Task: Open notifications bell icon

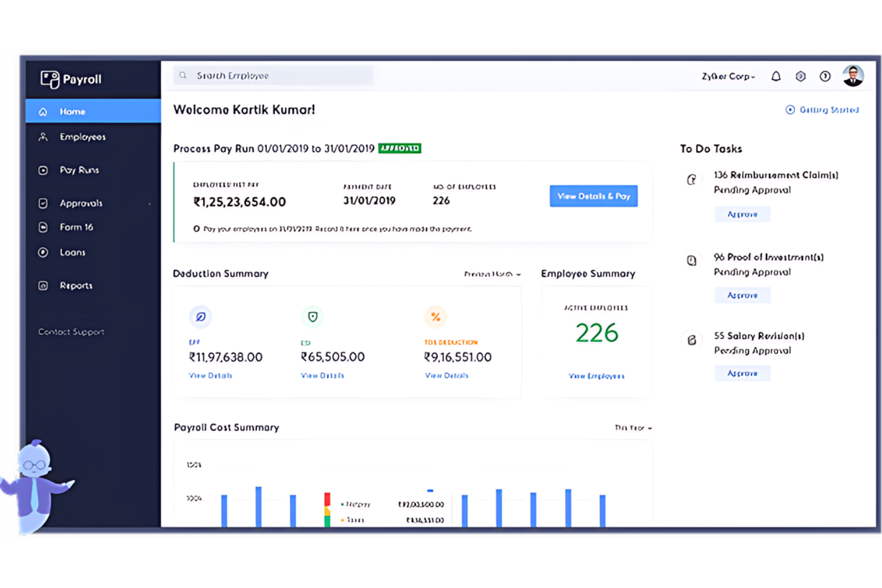Action: tap(776, 76)
